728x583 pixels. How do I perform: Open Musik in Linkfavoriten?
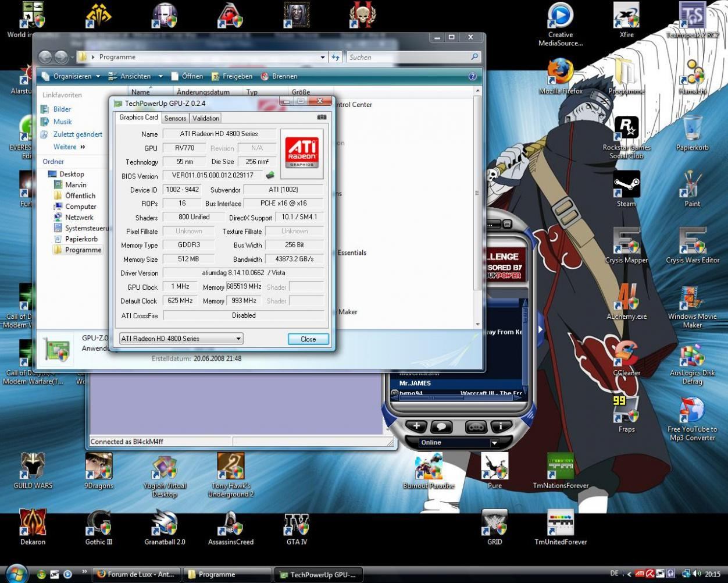(x=56, y=122)
